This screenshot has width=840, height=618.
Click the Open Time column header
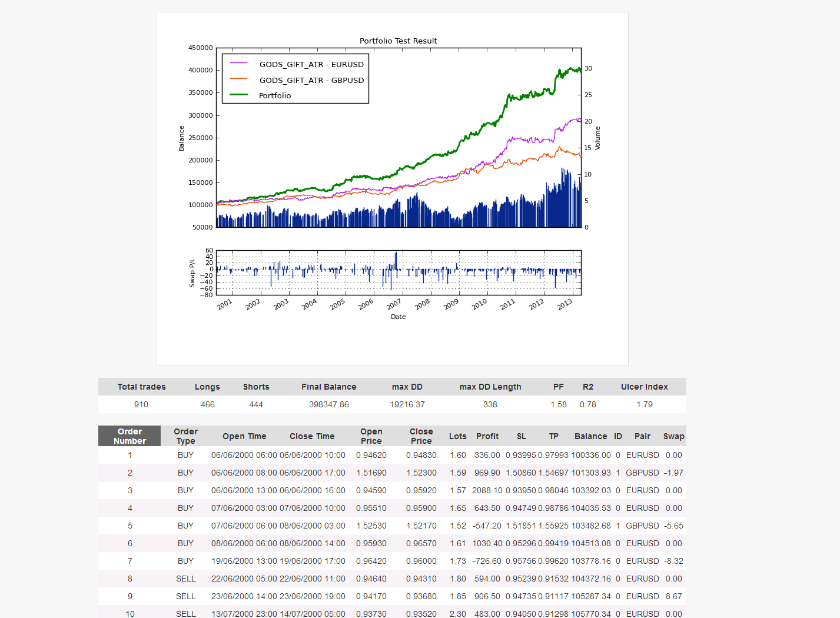pos(244,436)
